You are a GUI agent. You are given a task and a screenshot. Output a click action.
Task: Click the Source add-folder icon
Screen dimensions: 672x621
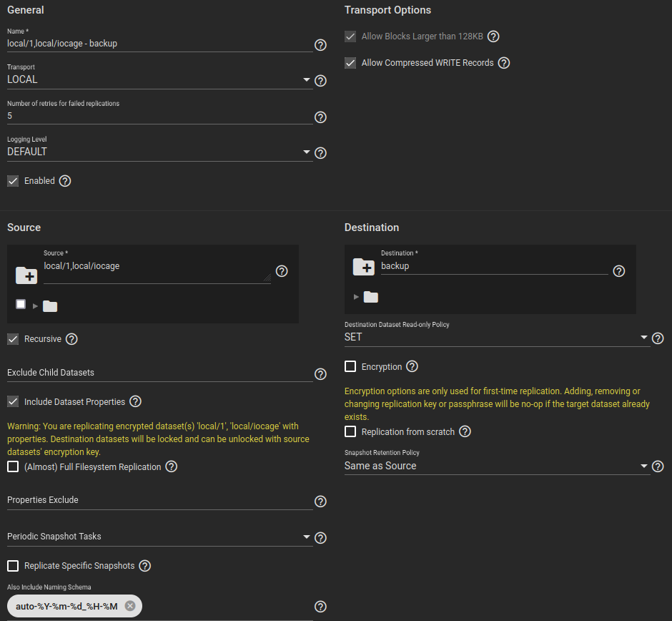coord(26,275)
